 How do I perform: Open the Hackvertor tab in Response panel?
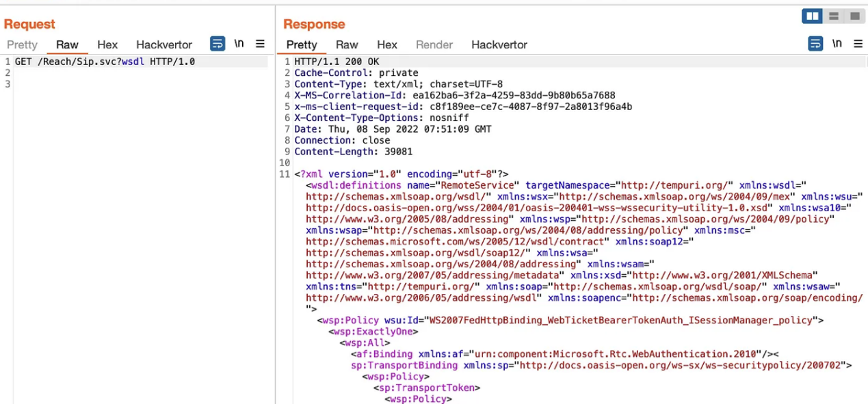pos(499,44)
